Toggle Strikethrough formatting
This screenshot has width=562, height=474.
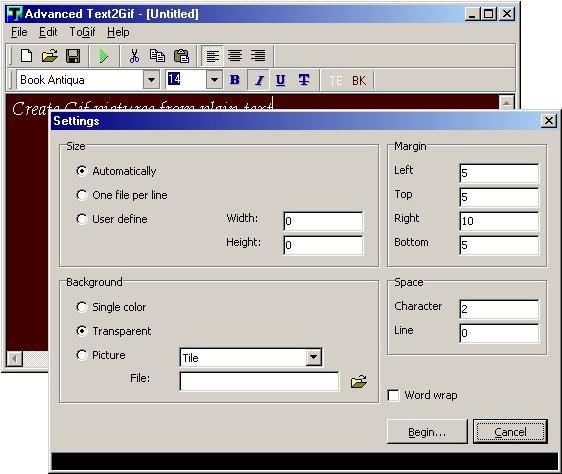(x=304, y=80)
